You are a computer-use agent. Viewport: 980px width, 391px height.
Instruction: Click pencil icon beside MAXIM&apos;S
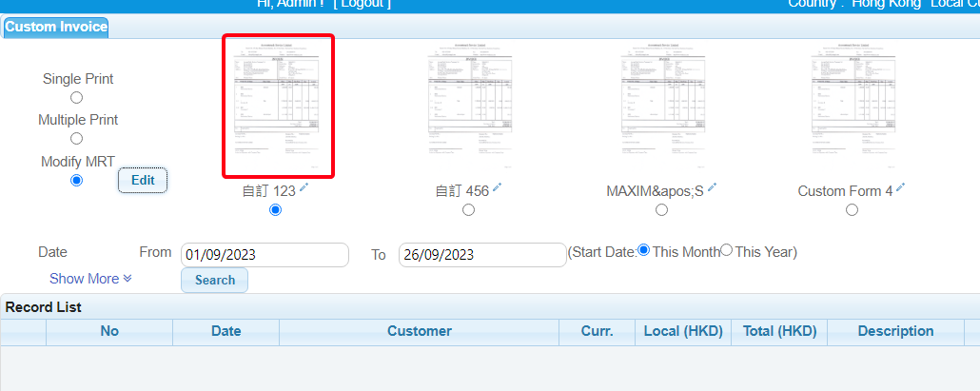click(712, 188)
